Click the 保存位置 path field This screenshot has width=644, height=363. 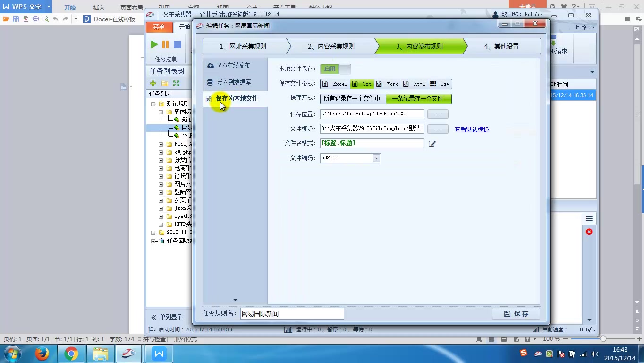click(x=372, y=114)
